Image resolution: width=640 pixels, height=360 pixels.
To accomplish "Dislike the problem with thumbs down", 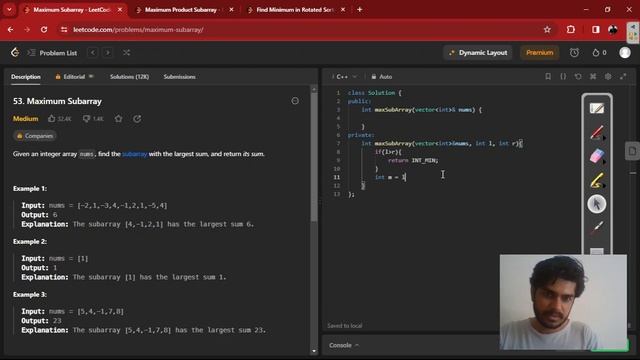I will click(93, 119).
